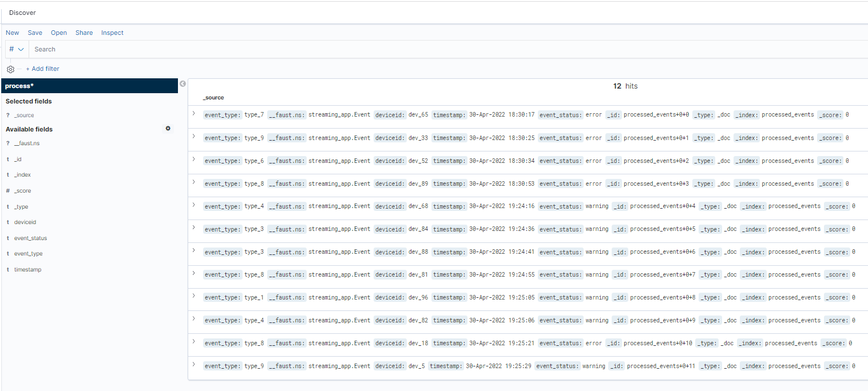Click Save in top menu
Viewport: 868px width, 391px height.
click(35, 33)
